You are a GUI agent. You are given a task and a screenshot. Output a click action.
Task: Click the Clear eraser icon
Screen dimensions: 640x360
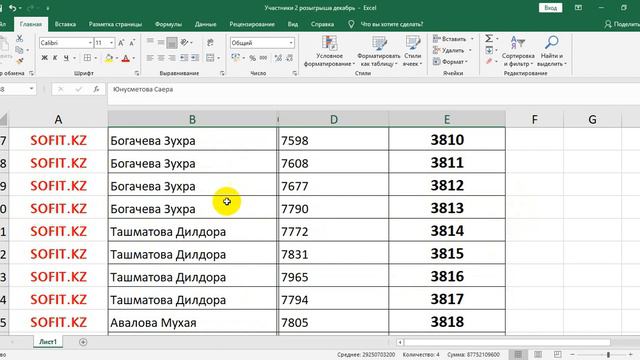tap(489, 61)
